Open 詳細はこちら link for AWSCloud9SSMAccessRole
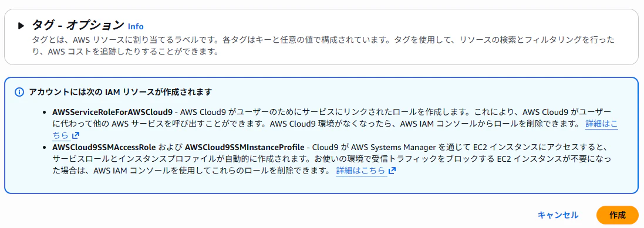The image size is (644, 228). [x=361, y=170]
